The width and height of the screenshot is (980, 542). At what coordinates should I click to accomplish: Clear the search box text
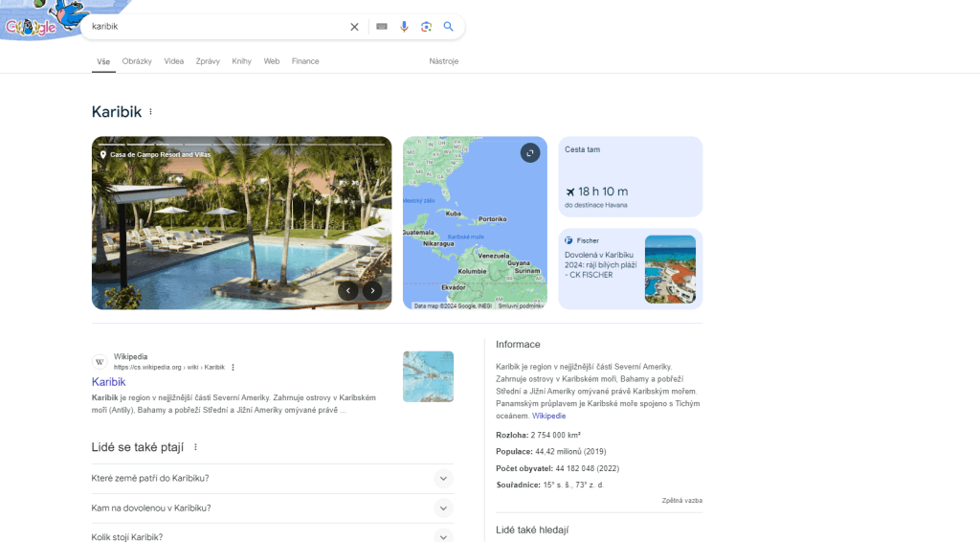[x=354, y=27]
